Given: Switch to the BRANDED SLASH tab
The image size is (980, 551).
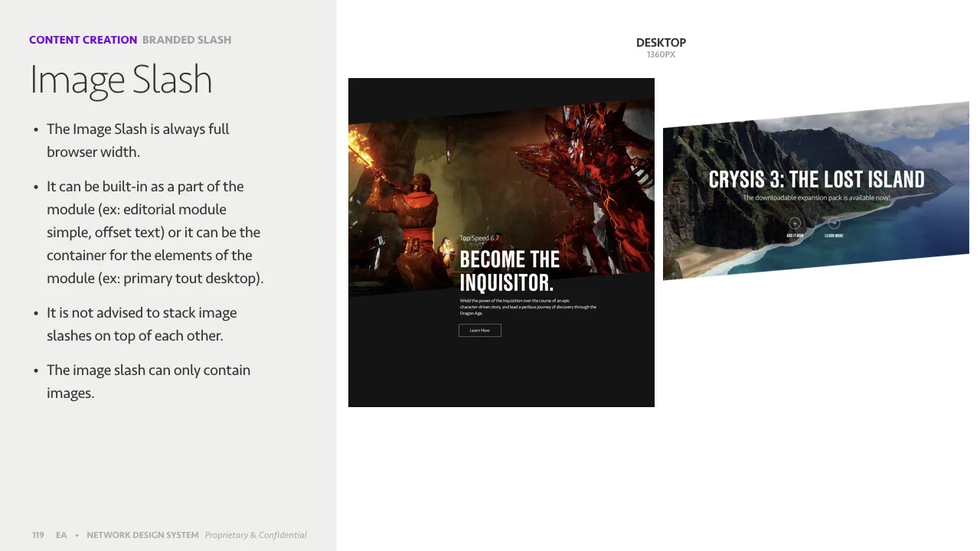Looking at the screenshot, I should 187,40.
